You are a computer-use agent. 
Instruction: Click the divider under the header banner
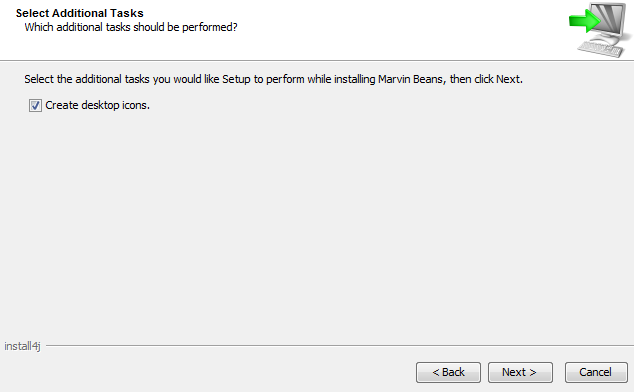(317, 61)
